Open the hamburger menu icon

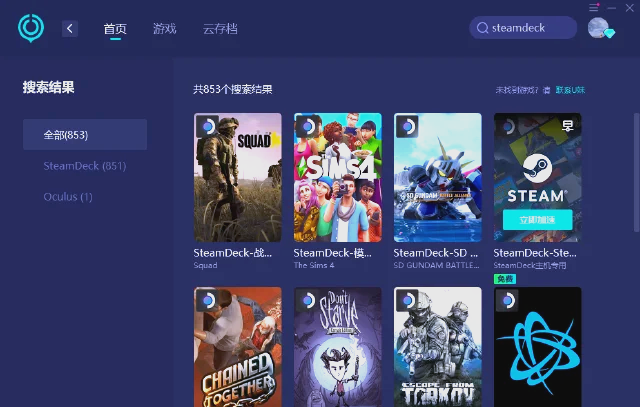[x=593, y=7]
